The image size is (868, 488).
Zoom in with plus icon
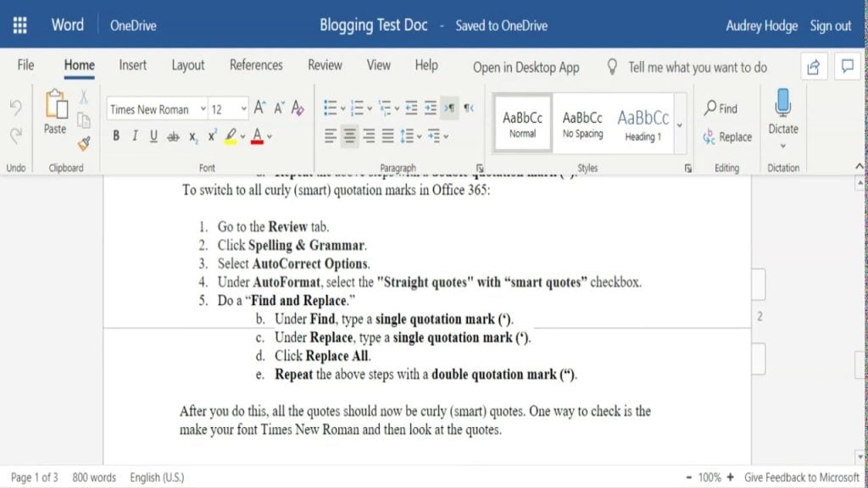click(730, 477)
